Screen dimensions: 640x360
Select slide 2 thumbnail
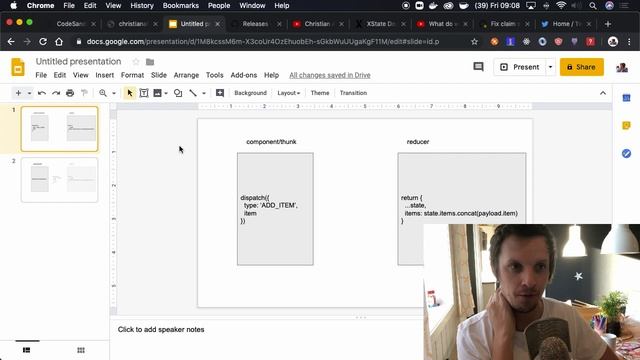pos(60,180)
